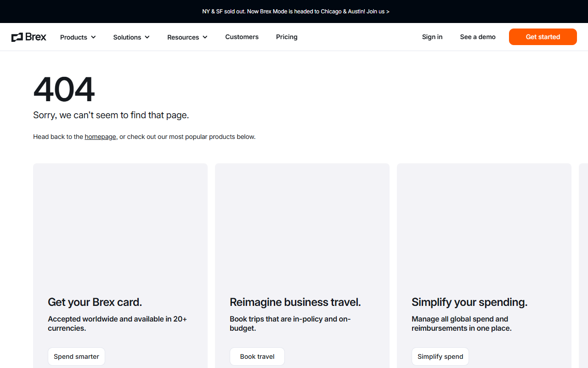Select the Reimagine business travel heading
Viewport: 588px width, 368px height.
click(x=295, y=302)
